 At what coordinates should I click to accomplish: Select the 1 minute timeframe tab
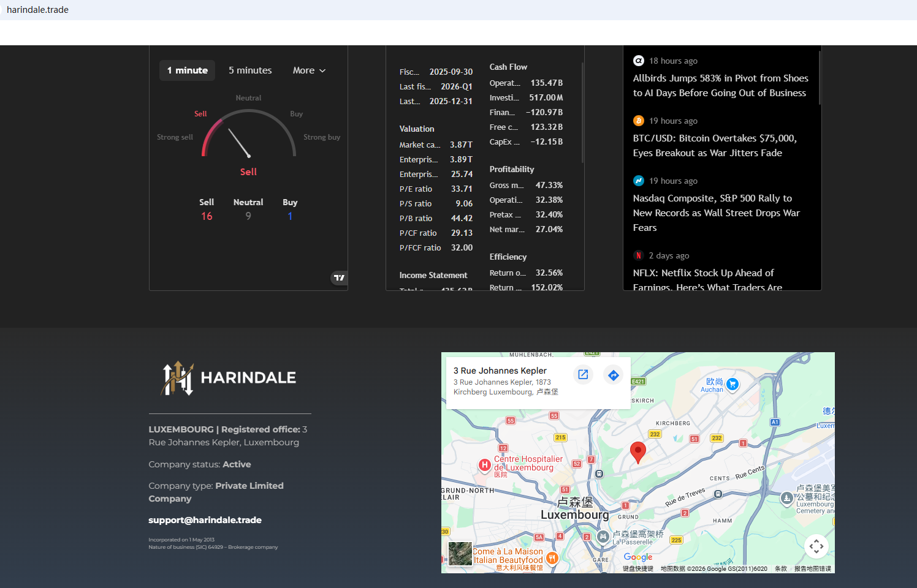coord(187,70)
